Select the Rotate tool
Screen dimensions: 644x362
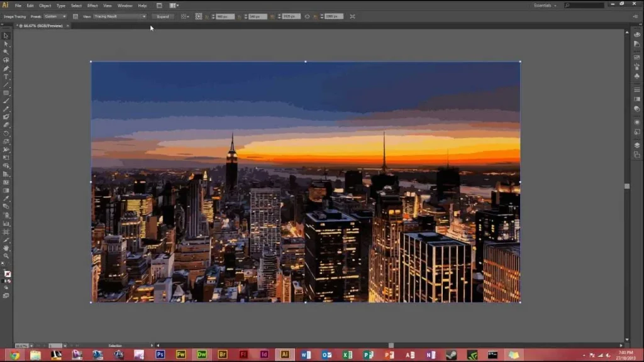click(x=6, y=133)
